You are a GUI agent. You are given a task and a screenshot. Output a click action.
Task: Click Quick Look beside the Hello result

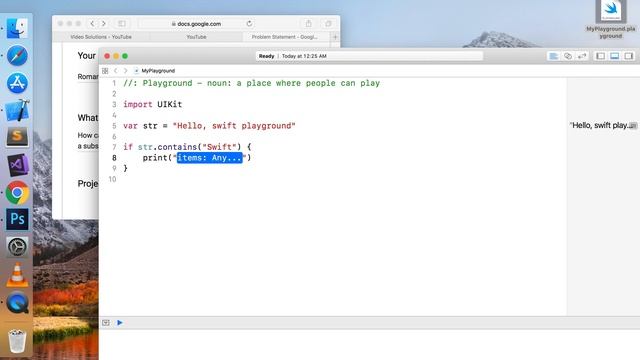pyautogui.click(x=633, y=126)
